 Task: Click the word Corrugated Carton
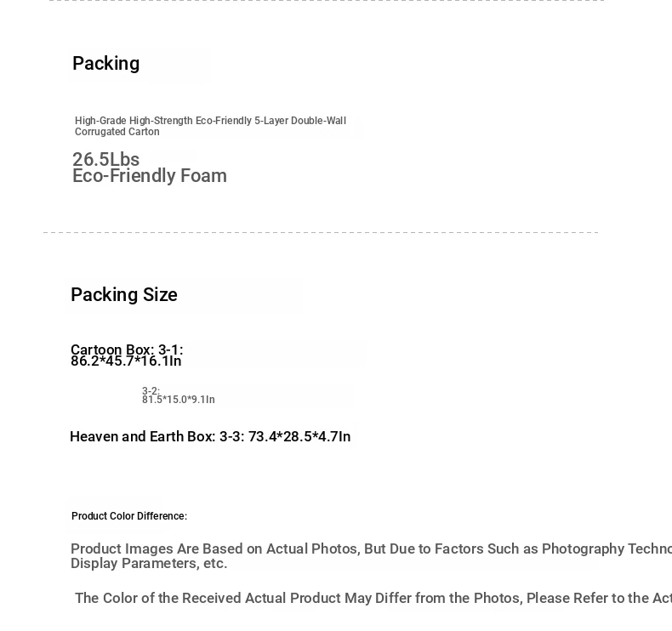pyautogui.click(x=117, y=132)
